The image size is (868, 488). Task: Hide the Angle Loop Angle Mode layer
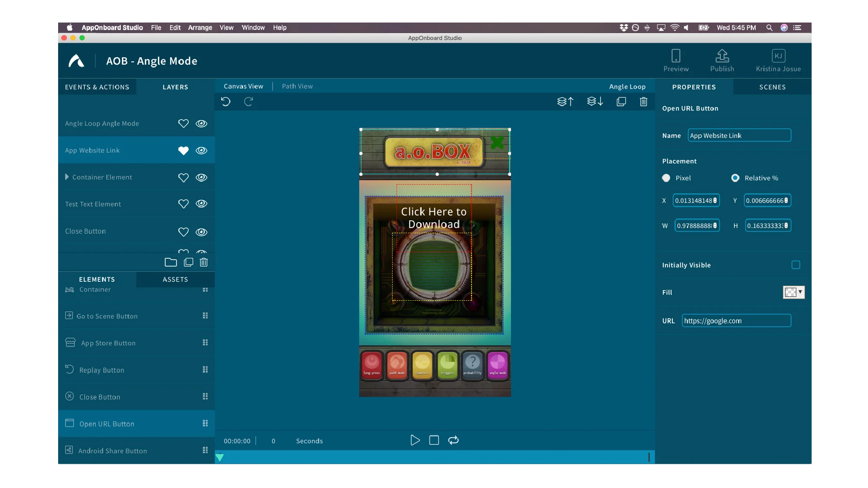(x=201, y=124)
